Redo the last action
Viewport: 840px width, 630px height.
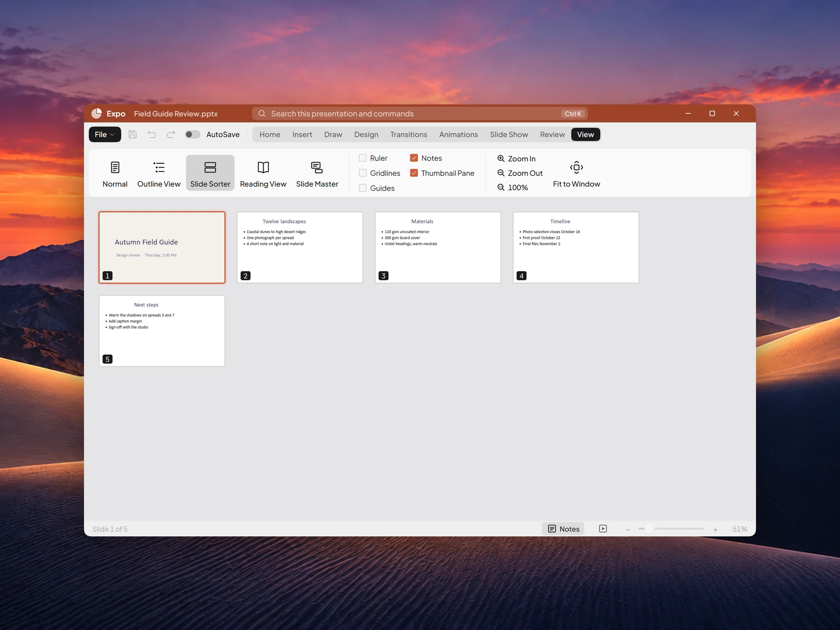(x=171, y=134)
